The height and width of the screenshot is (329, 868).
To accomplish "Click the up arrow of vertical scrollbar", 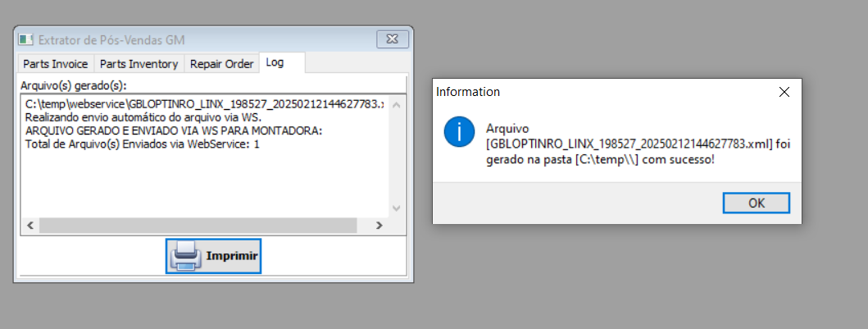I will coord(396,105).
